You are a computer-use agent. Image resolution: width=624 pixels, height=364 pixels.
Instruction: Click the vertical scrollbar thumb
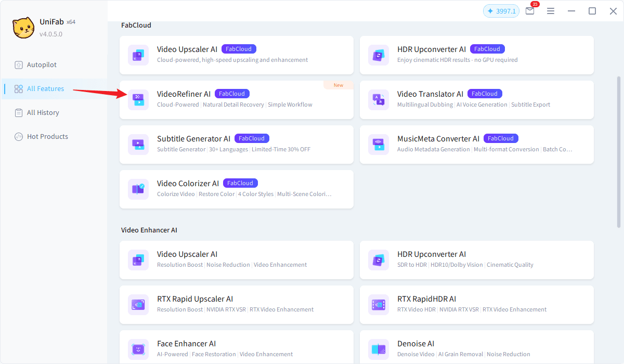[x=618, y=151]
